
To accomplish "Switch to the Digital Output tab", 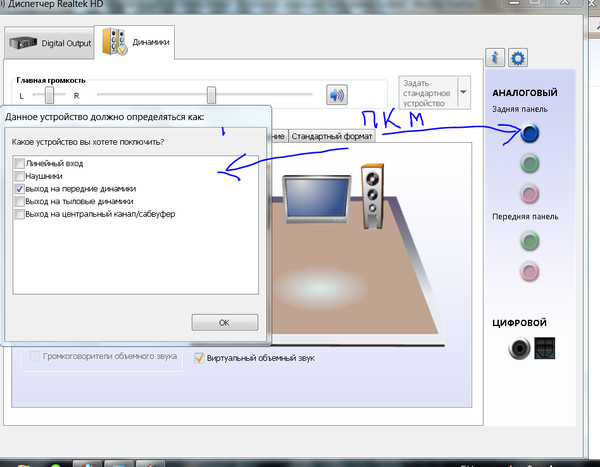I will point(49,43).
